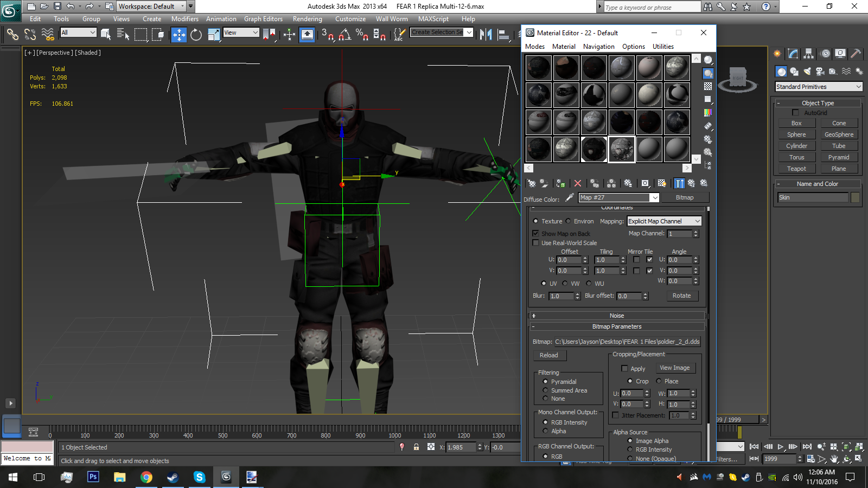Viewport: 868px width, 488px height.
Task: Select the Environ mapping radio button
Action: [x=568, y=221]
